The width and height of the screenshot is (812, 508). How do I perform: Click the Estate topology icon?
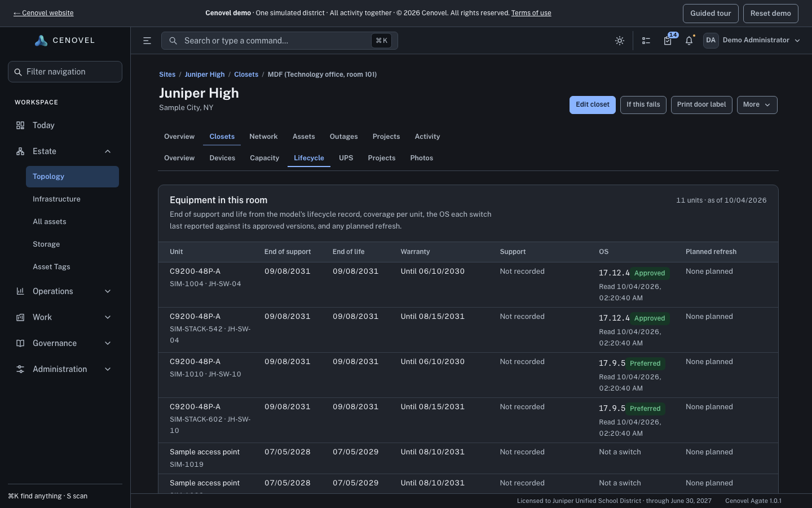point(20,151)
